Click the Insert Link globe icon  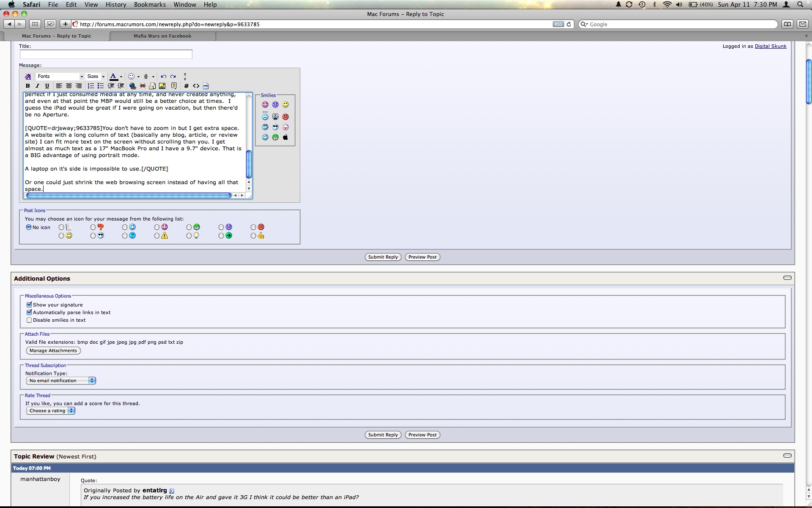[133, 86]
